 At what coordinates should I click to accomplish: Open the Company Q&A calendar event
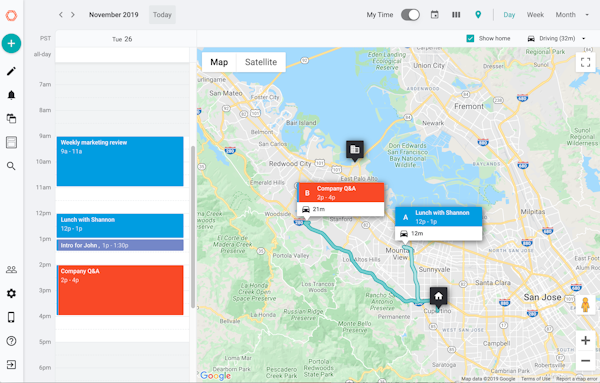120,290
